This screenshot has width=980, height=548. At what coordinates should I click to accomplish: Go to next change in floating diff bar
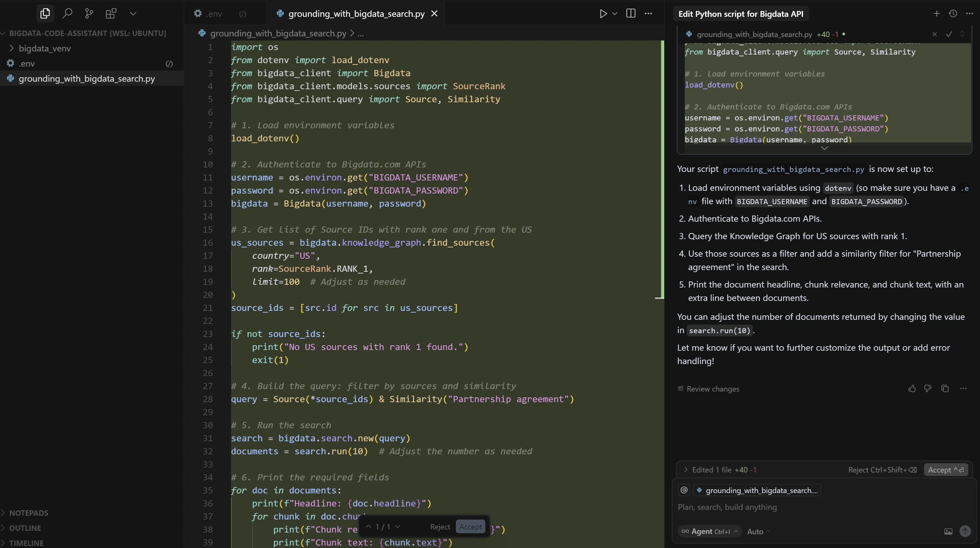[x=397, y=527]
